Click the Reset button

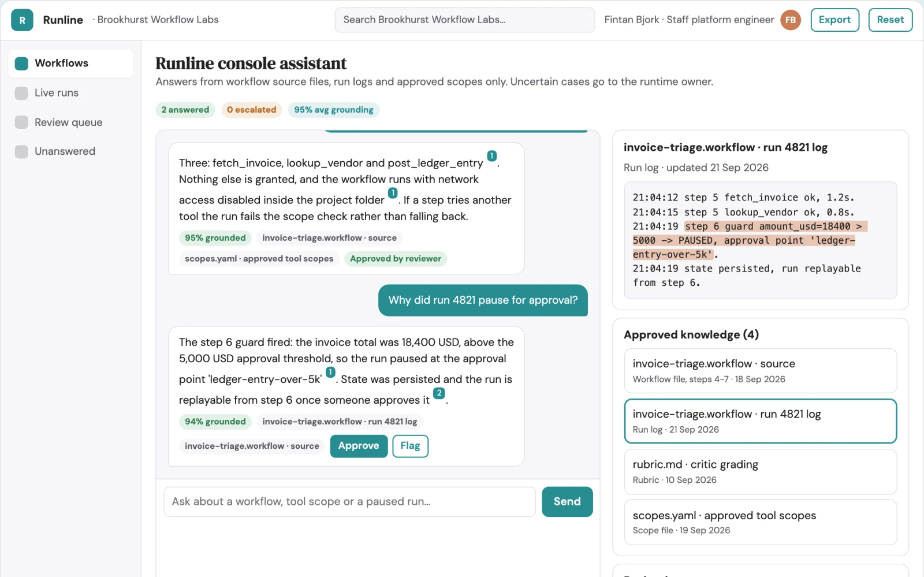pos(890,20)
